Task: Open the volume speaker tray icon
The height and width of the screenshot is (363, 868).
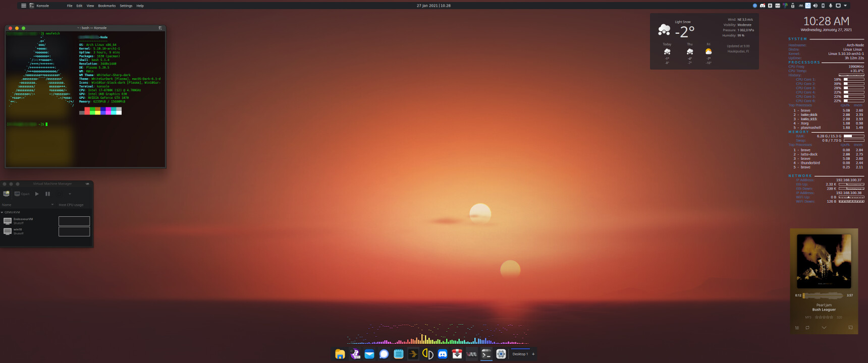Action: 815,6
